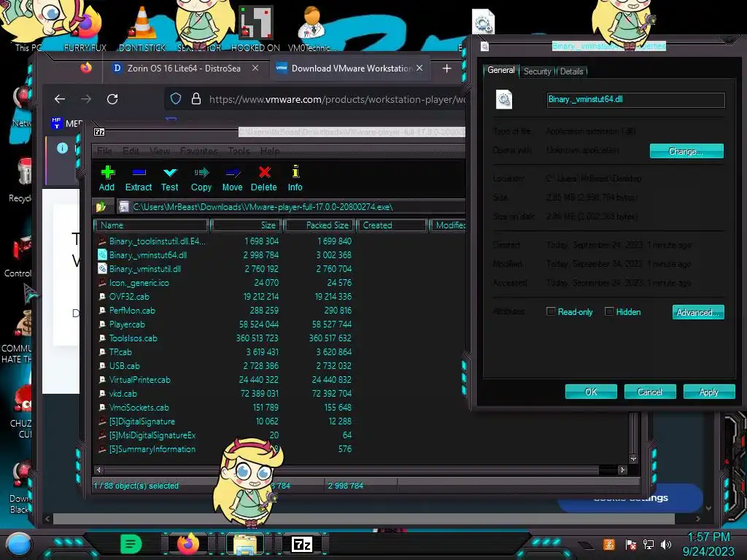Open the 7-Zip Help menu

(x=270, y=151)
